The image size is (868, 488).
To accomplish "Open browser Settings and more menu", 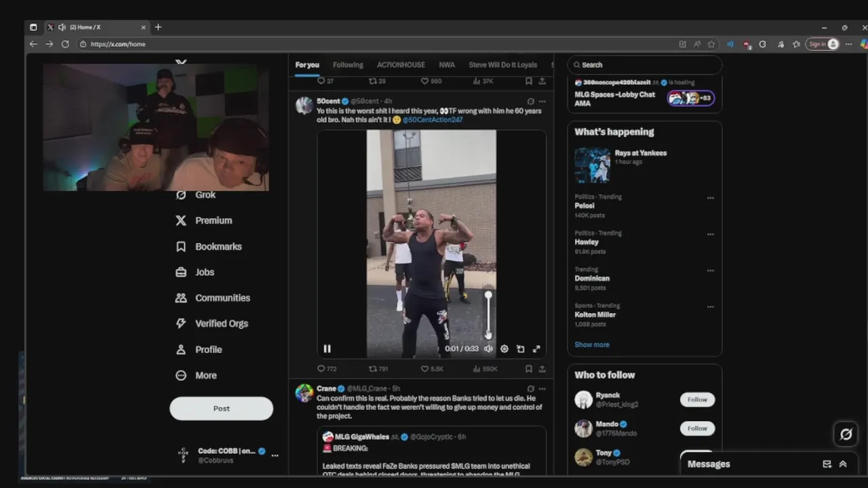I will point(848,44).
